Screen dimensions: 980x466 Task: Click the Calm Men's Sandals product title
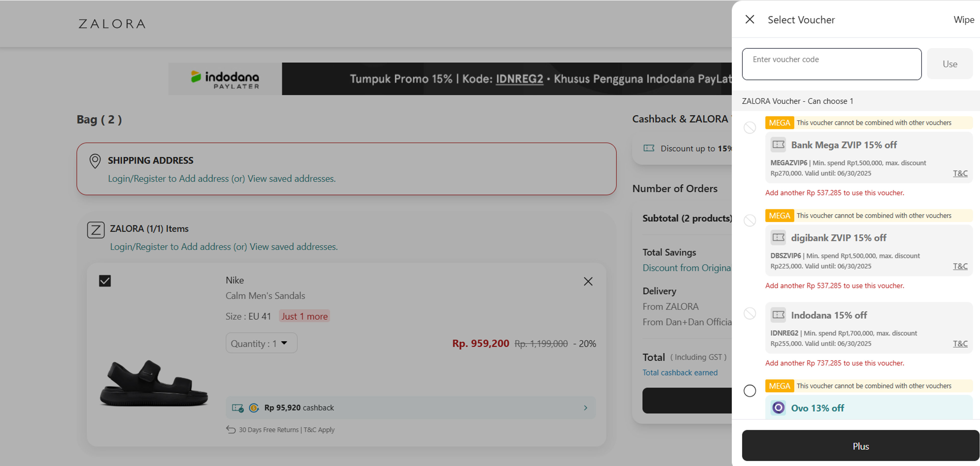[x=265, y=295]
